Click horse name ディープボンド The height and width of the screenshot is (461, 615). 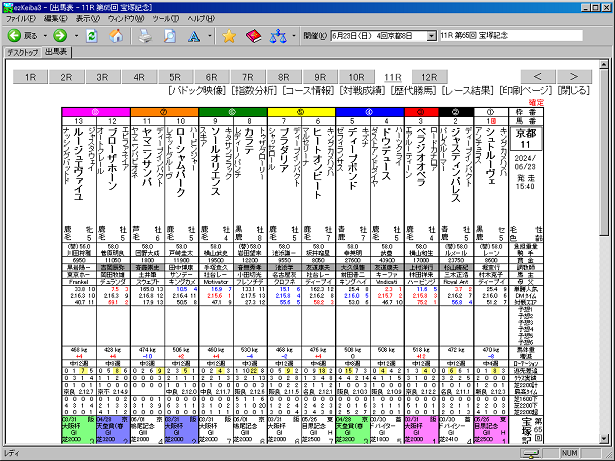coord(352,159)
